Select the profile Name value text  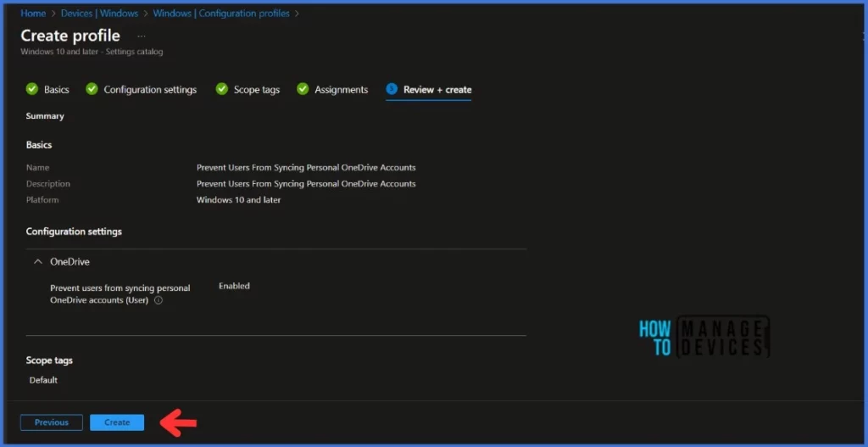pos(306,167)
